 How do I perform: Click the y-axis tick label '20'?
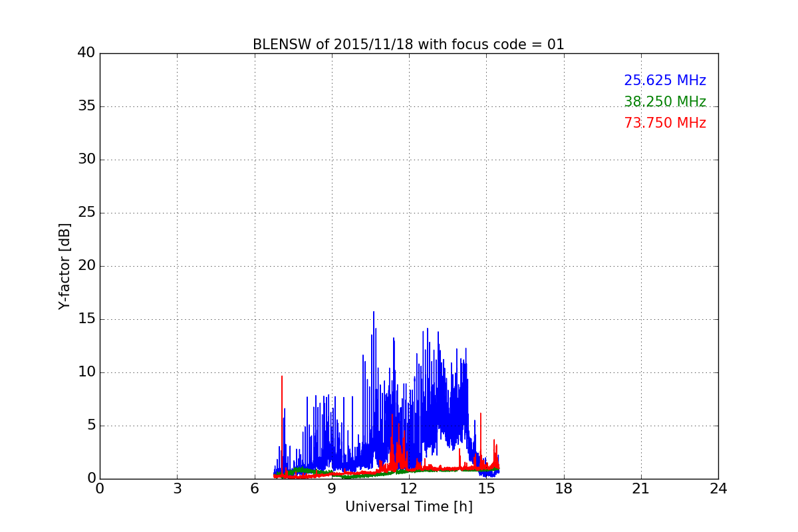tap(86, 266)
